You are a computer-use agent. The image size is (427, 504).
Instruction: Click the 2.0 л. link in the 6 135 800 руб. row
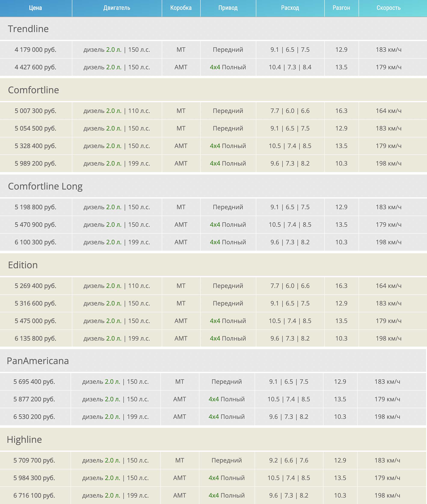click(114, 338)
